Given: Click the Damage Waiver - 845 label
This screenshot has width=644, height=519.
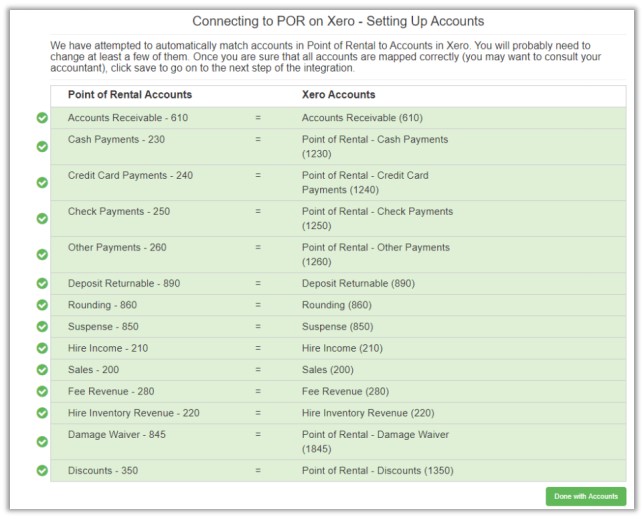Looking at the screenshot, I should [117, 434].
